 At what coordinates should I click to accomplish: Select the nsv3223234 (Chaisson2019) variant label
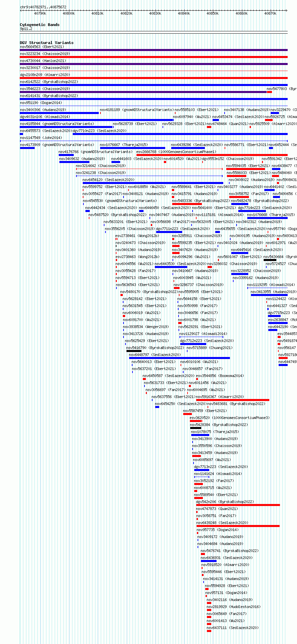(45, 54)
